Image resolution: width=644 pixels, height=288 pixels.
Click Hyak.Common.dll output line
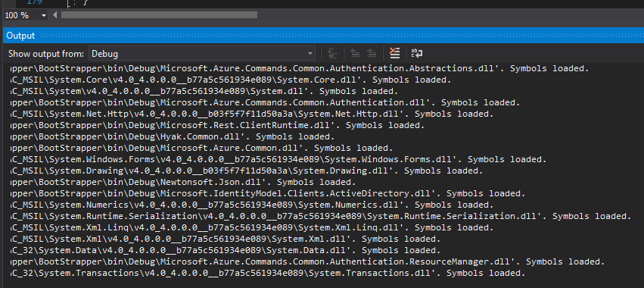click(172, 136)
